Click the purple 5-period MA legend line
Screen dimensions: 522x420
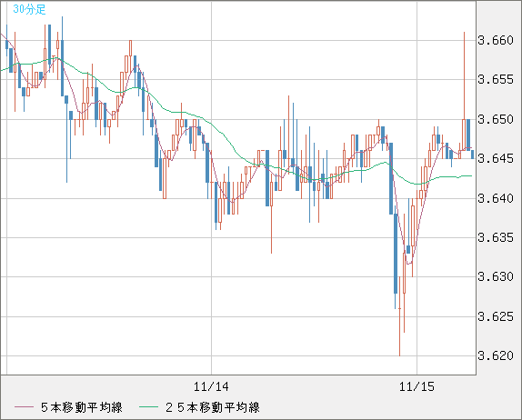(24, 407)
